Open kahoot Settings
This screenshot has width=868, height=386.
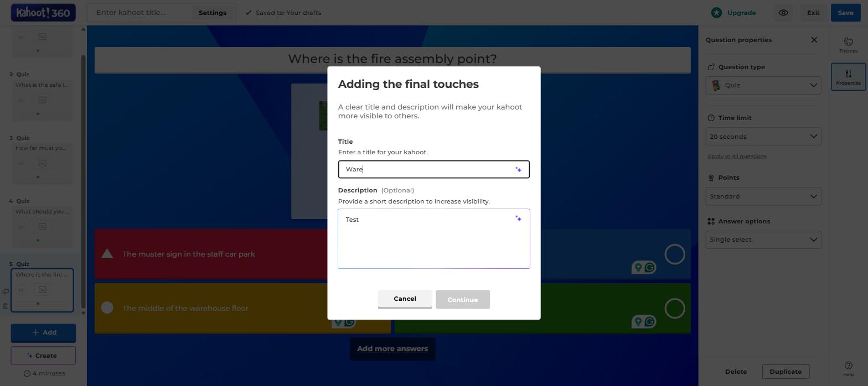coord(213,13)
